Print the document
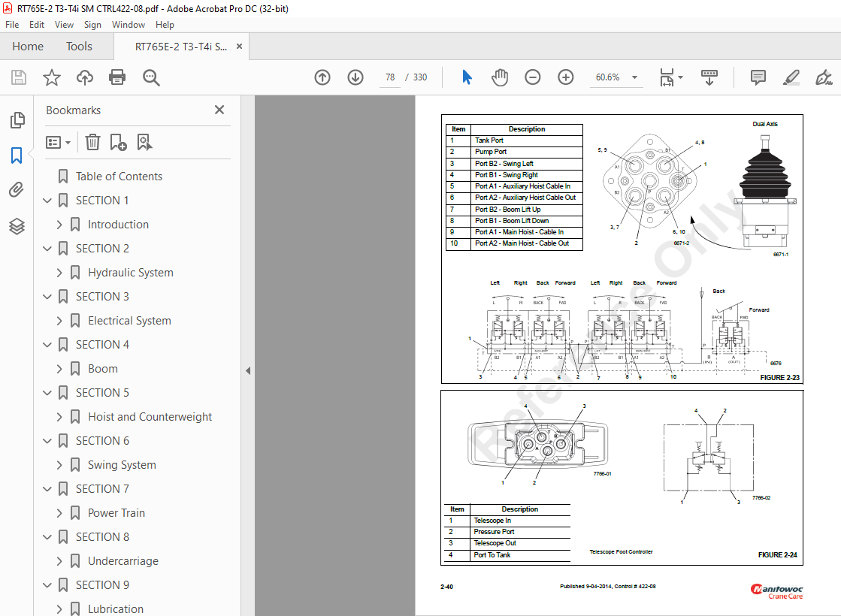The height and width of the screenshot is (616, 841). coord(117,77)
